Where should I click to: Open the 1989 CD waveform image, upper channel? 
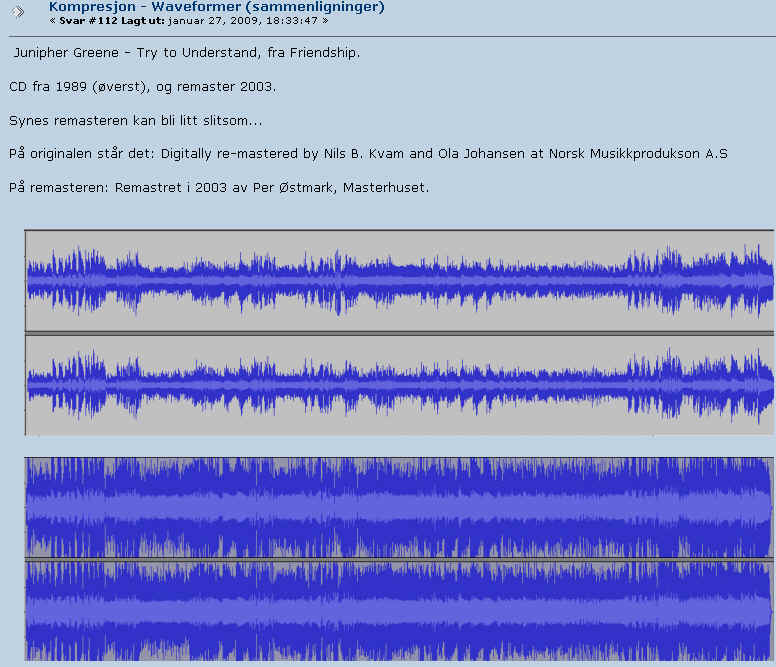click(x=399, y=281)
